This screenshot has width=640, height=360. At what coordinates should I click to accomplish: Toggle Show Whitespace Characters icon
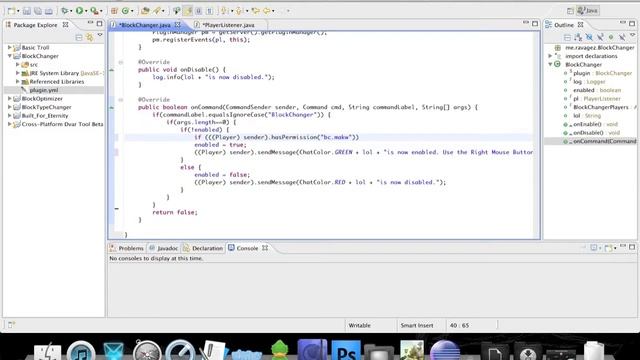(209, 11)
